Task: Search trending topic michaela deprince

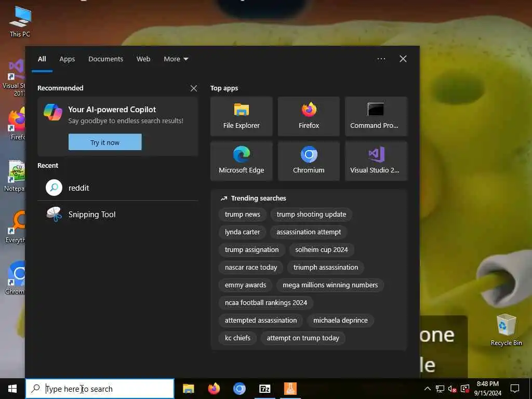Action: pos(340,320)
